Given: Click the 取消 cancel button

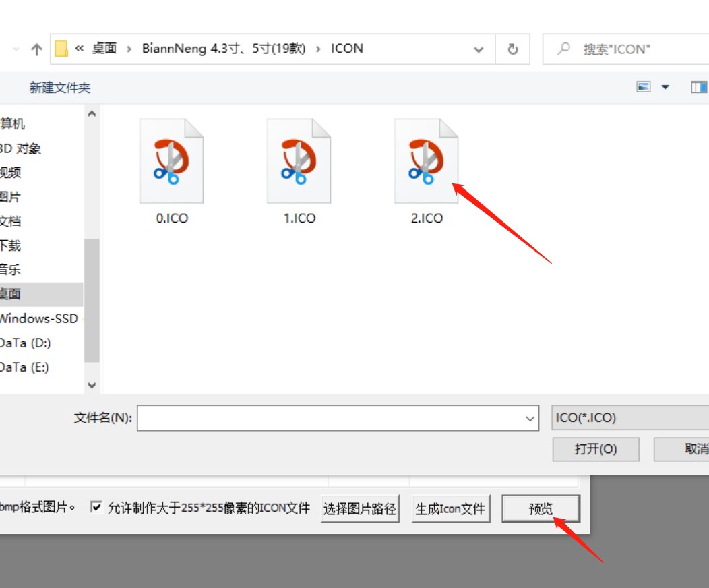Looking at the screenshot, I should pyautogui.click(x=682, y=449).
